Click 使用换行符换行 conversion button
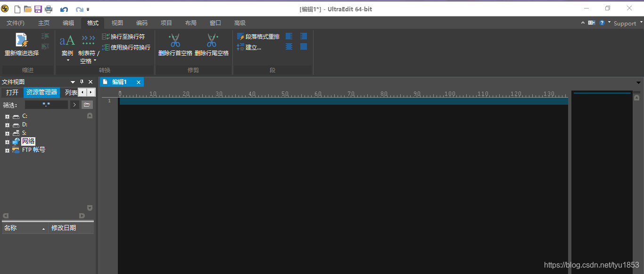Viewport: 644px width, 274px height. (x=126, y=47)
